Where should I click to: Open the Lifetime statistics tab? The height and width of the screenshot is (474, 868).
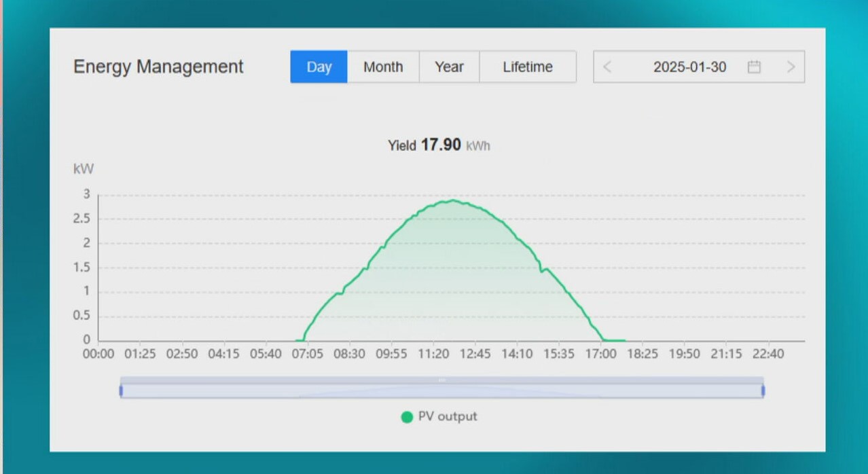click(528, 67)
